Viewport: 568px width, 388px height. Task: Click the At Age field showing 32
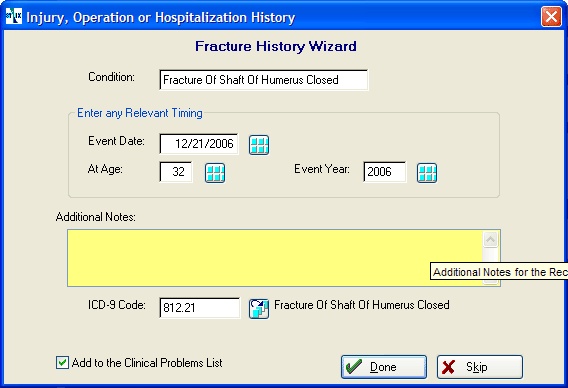tap(176, 172)
